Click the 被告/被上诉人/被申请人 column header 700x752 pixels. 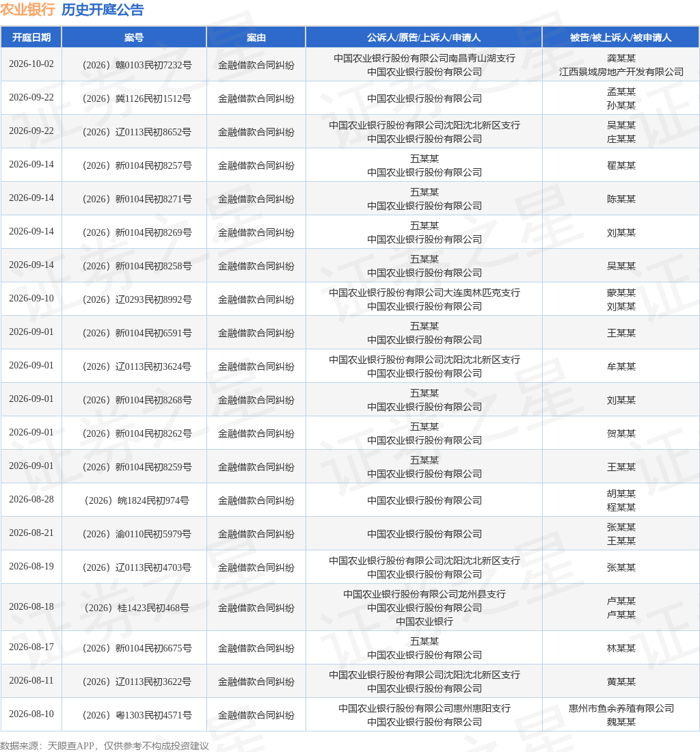[621, 38]
